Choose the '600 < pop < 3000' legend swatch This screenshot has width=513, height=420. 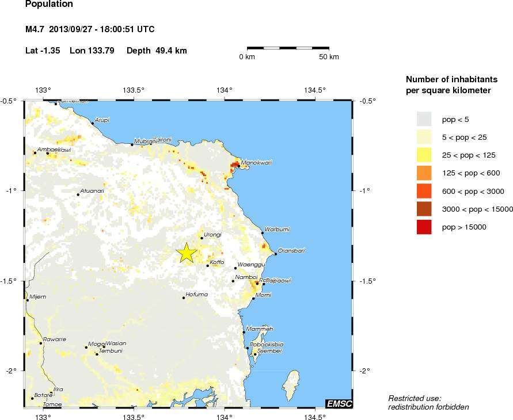click(424, 191)
